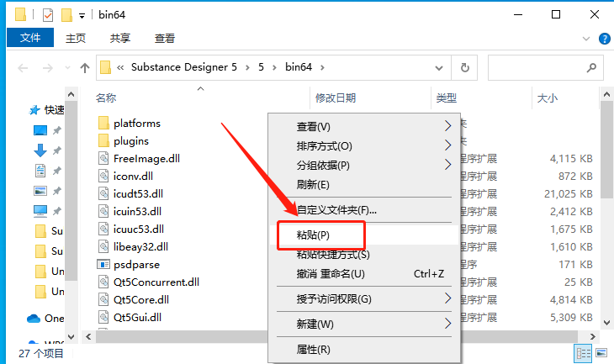Sort by 修改日期 column header
614x364 pixels.
[x=336, y=98]
